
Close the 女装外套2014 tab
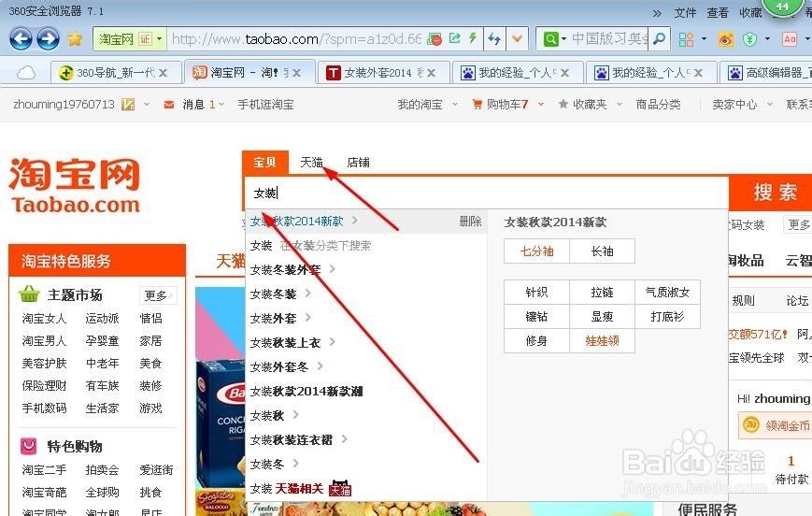coord(431,73)
